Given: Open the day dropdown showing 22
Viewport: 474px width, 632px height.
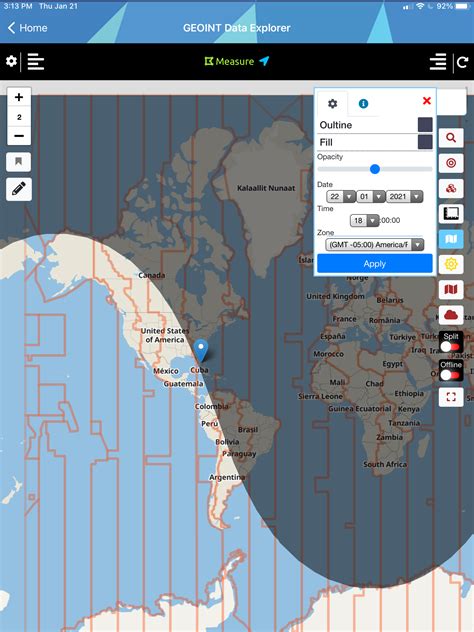Looking at the screenshot, I should [341, 197].
